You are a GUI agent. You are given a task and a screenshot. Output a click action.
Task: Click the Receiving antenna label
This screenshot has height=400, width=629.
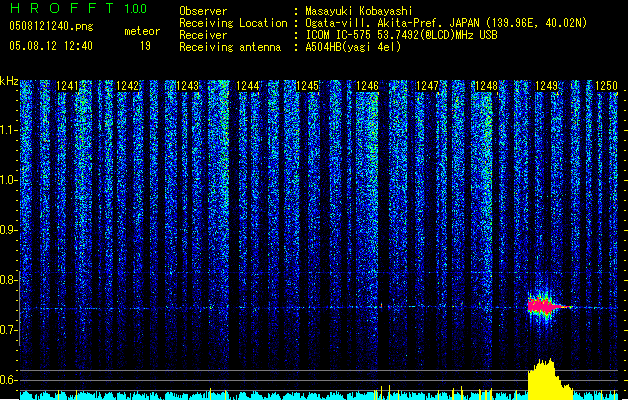tap(230, 47)
